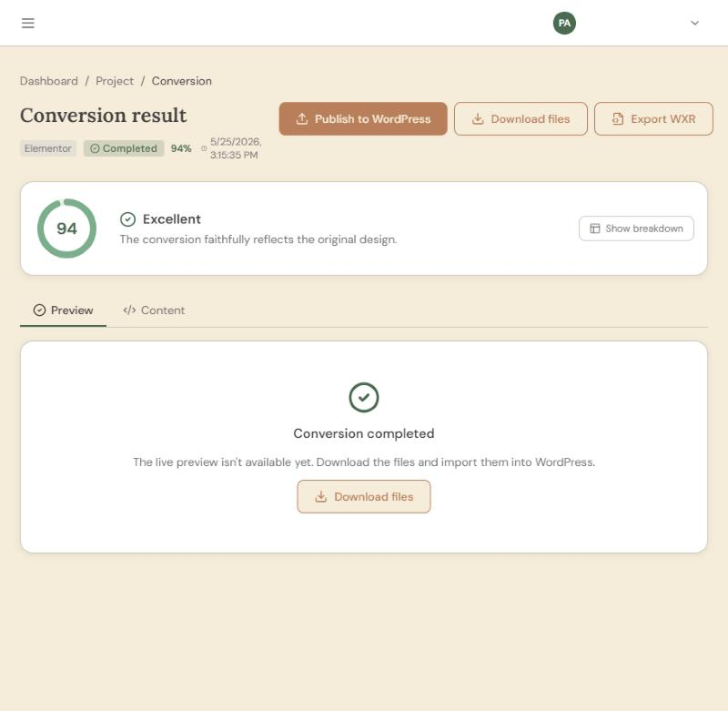The height and width of the screenshot is (711, 728).
Task: Show the score breakdown
Action: click(x=636, y=229)
